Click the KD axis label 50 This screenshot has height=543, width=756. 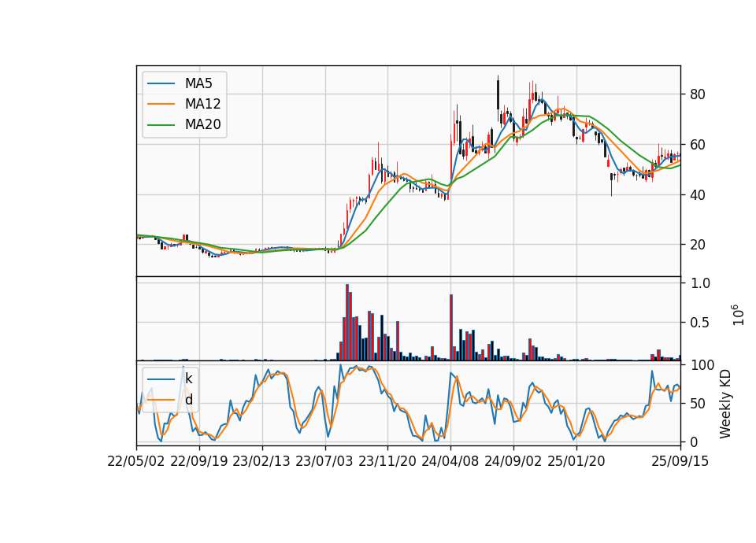pyautogui.click(x=698, y=404)
